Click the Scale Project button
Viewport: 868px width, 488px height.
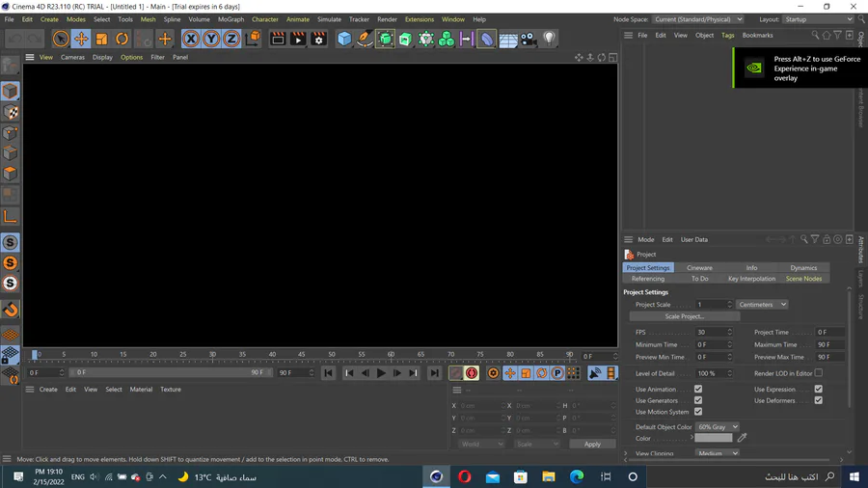tap(684, 316)
